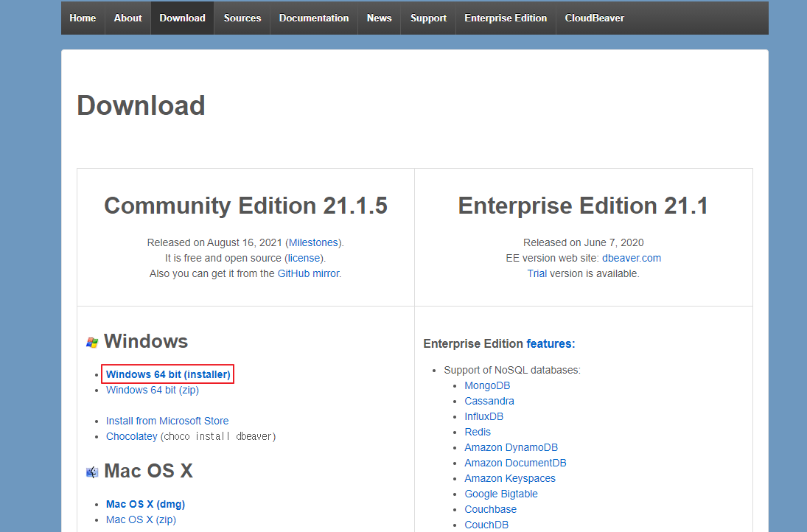
Task: Open the Enterprise Edition menu item
Action: [x=506, y=18]
